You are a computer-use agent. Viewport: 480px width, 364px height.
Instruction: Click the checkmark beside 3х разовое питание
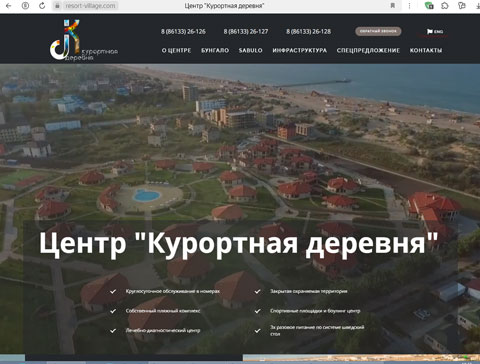(x=257, y=331)
